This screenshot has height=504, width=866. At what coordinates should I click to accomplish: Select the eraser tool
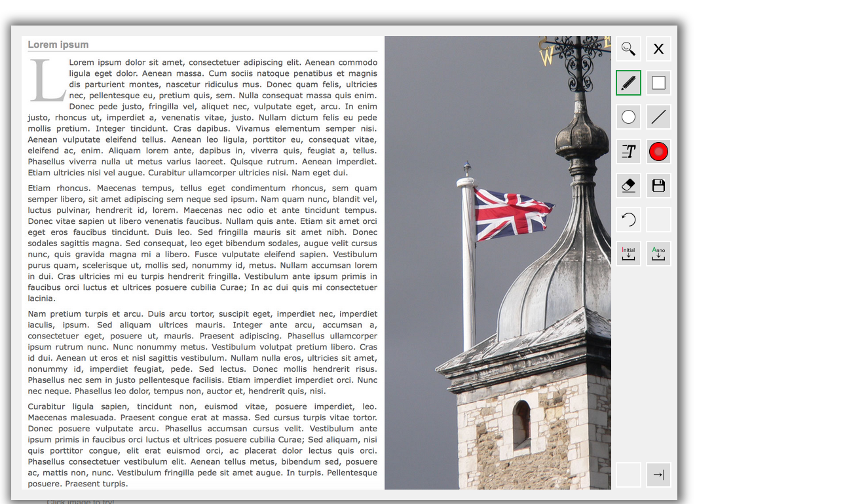[x=628, y=185]
